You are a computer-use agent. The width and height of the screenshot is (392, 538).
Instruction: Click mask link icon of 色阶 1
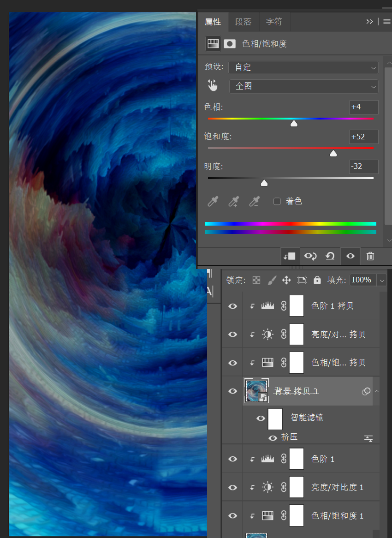tap(284, 459)
